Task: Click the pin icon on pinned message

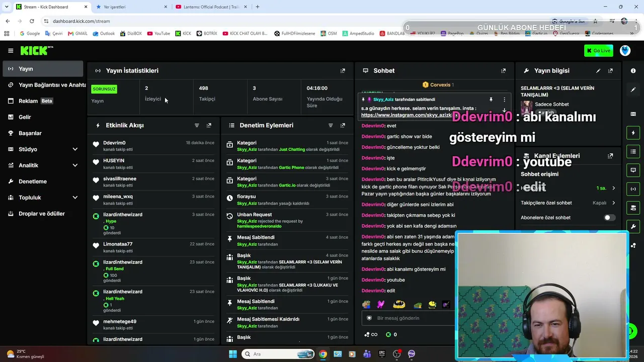Action: click(x=491, y=100)
